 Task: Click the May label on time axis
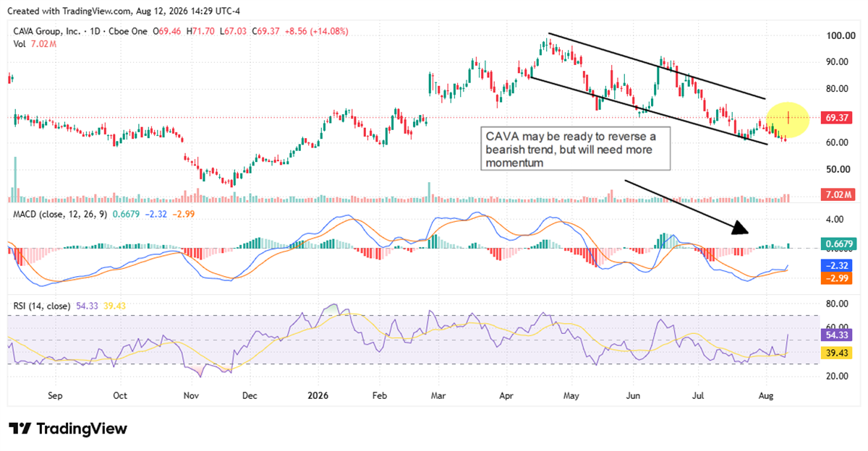point(571,396)
